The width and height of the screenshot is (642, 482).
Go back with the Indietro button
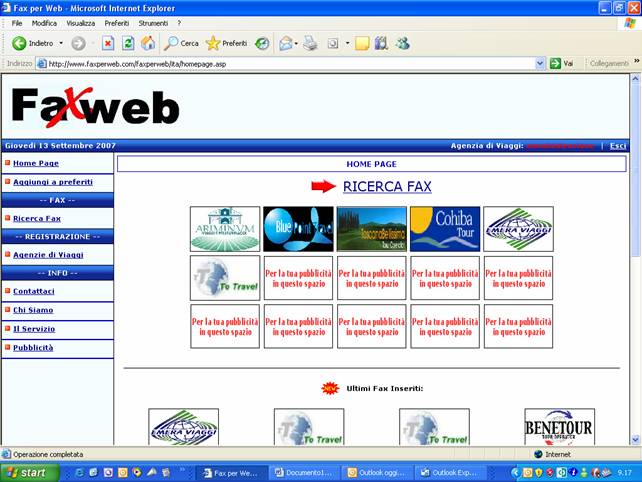coord(33,43)
